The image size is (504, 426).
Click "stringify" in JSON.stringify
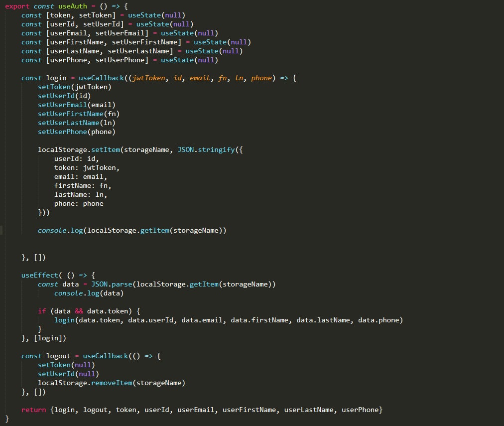(216, 150)
